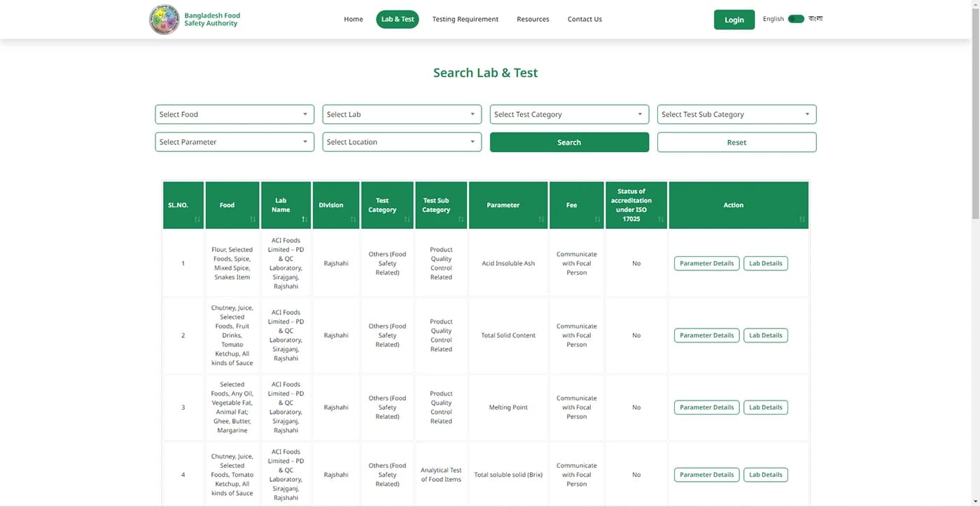Click food cell starting 'Selected Foods, Any Oil'

pyautogui.click(x=232, y=408)
